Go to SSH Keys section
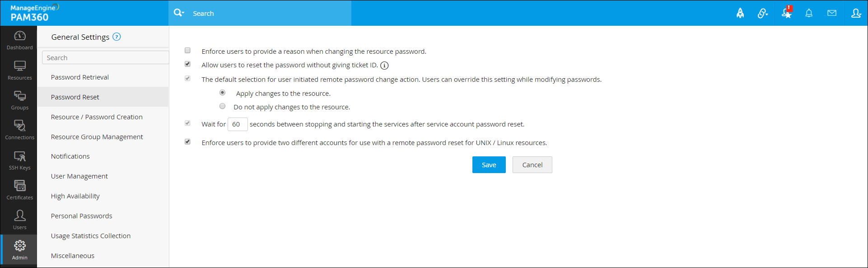868x268 pixels. (x=20, y=160)
